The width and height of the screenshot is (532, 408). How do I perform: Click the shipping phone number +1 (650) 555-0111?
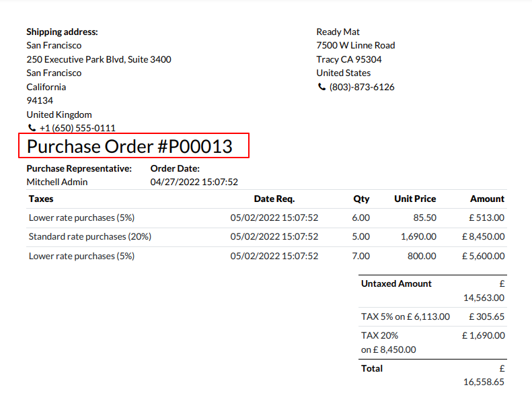point(77,128)
